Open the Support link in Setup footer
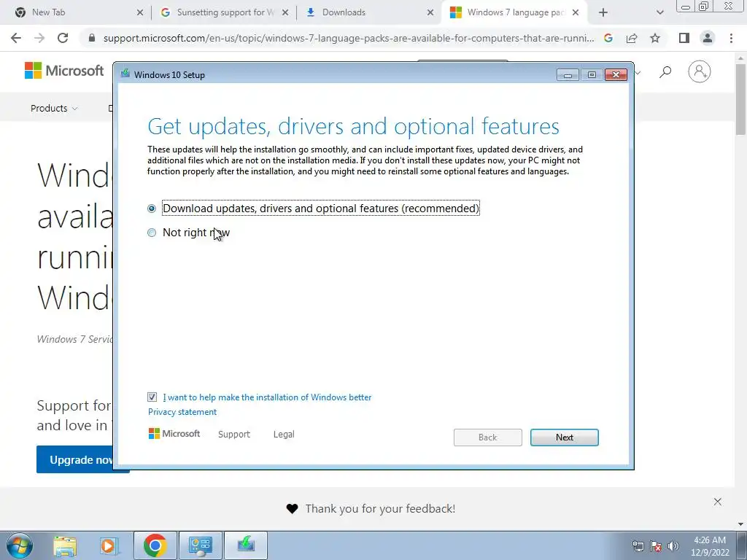 click(234, 435)
